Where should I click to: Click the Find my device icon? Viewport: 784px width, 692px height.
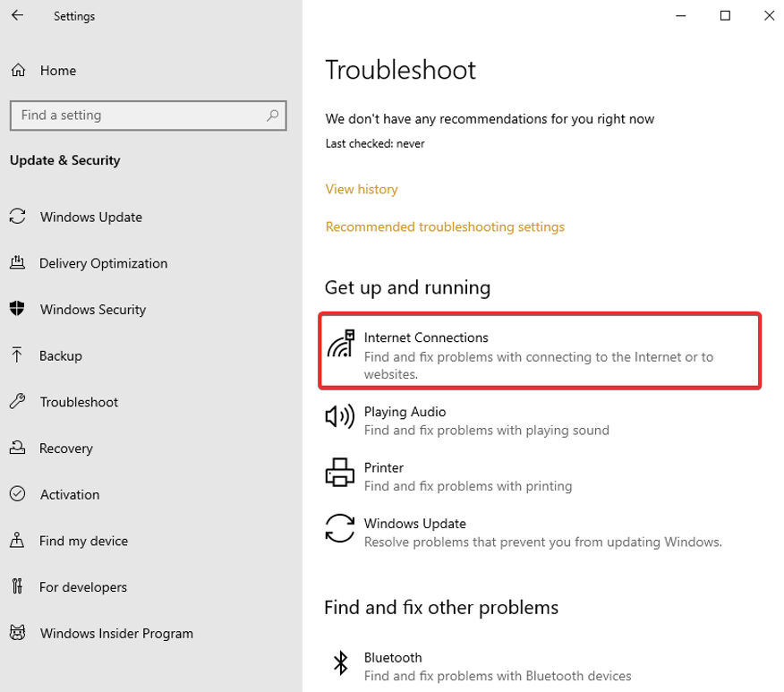pyautogui.click(x=19, y=541)
